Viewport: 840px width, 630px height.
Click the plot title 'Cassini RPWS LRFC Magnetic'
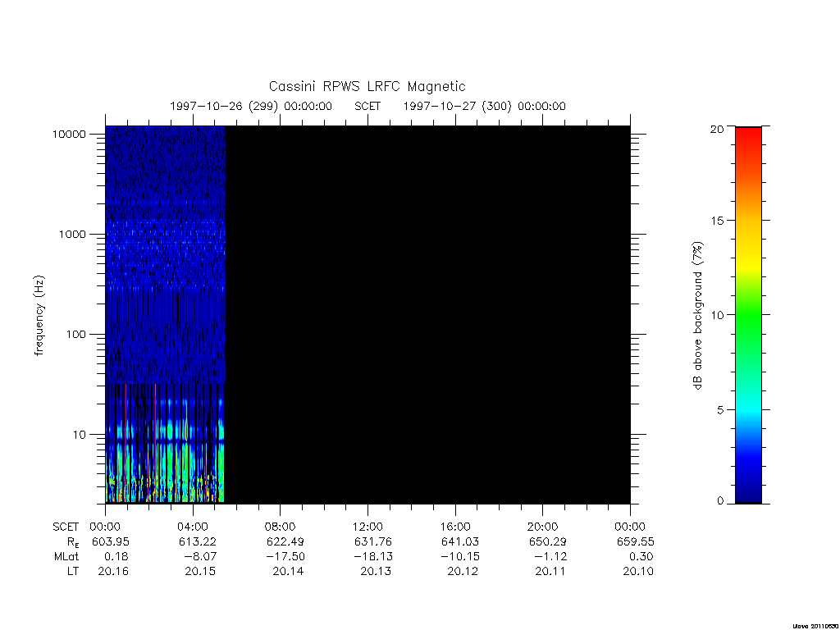pos(367,86)
